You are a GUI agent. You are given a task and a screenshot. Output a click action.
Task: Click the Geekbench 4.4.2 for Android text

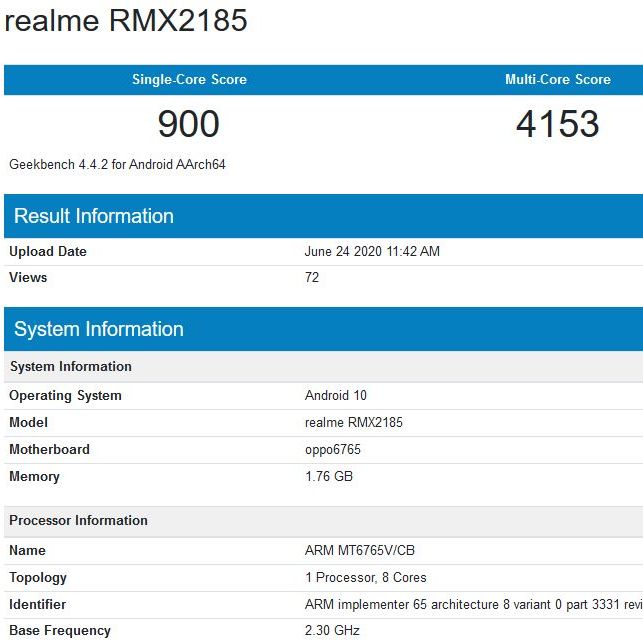[x=117, y=164]
